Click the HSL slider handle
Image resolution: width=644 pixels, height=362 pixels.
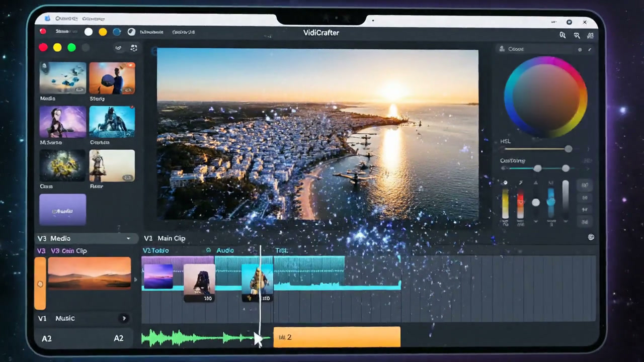(568, 149)
